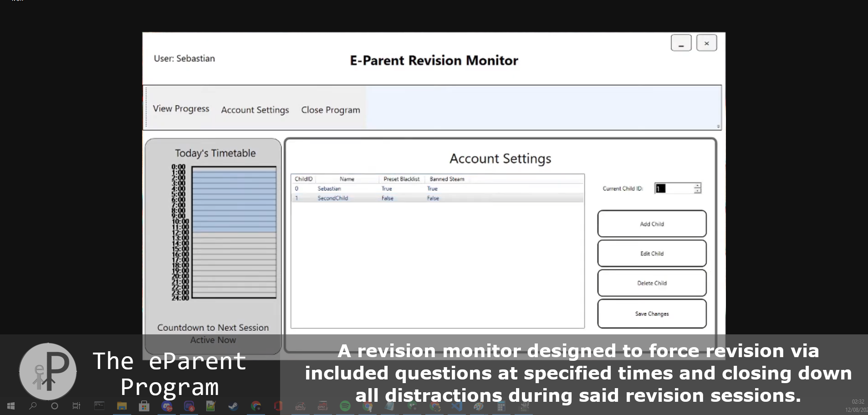Click the Delete Child button
This screenshot has height=415, width=868.
652,283
